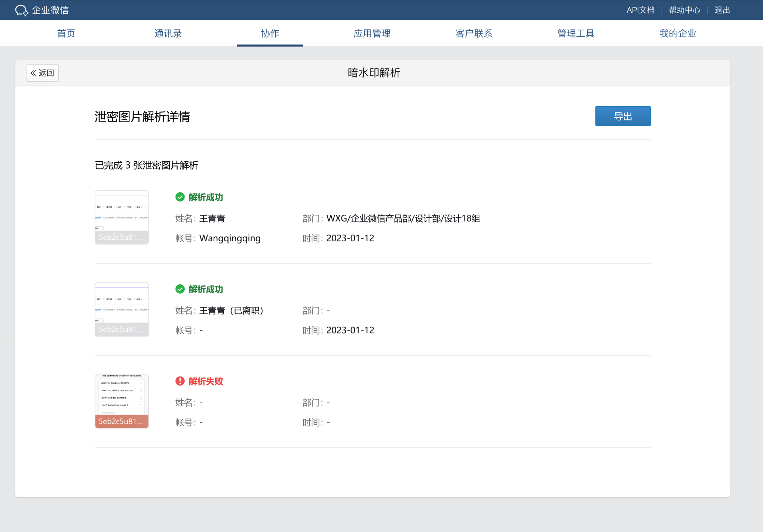
Task: Click the green success icon beside second 解析成功
Action: pyautogui.click(x=180, y=289)
